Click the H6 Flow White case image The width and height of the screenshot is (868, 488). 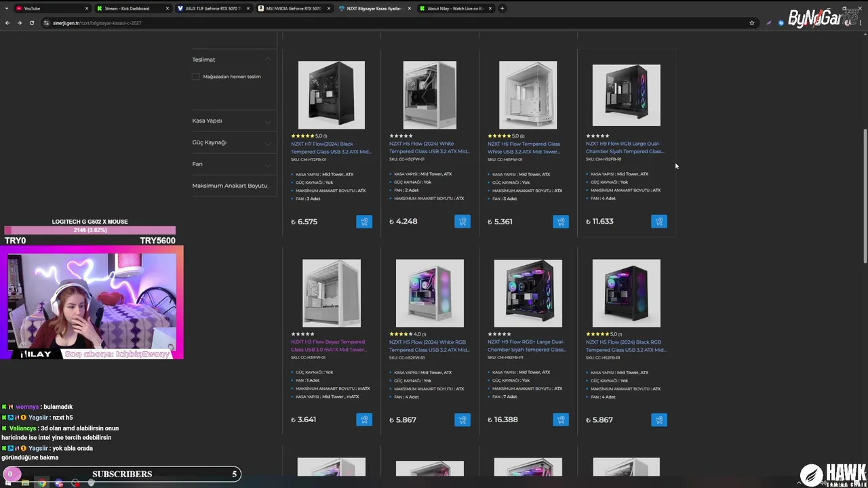pyautogui.click(x=528, y=95)
